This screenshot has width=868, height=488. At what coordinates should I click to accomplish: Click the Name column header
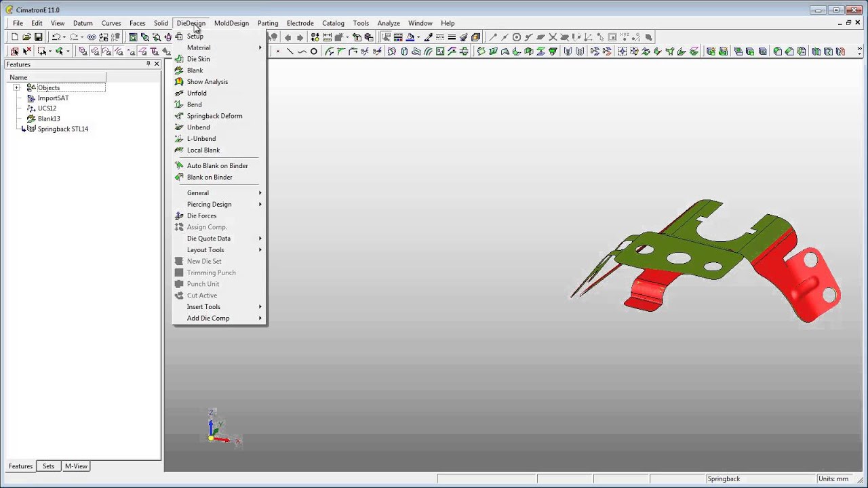pyautogui.click(x=56, y=77)
